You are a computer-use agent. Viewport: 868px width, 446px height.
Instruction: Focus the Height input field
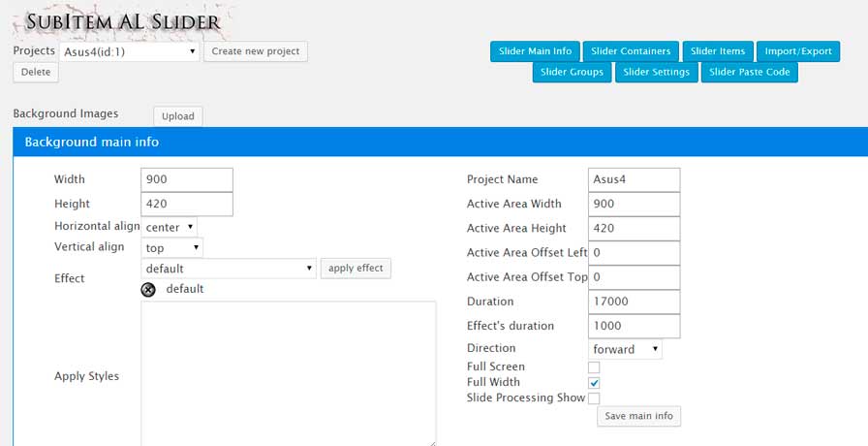click(x=187, y=204)
